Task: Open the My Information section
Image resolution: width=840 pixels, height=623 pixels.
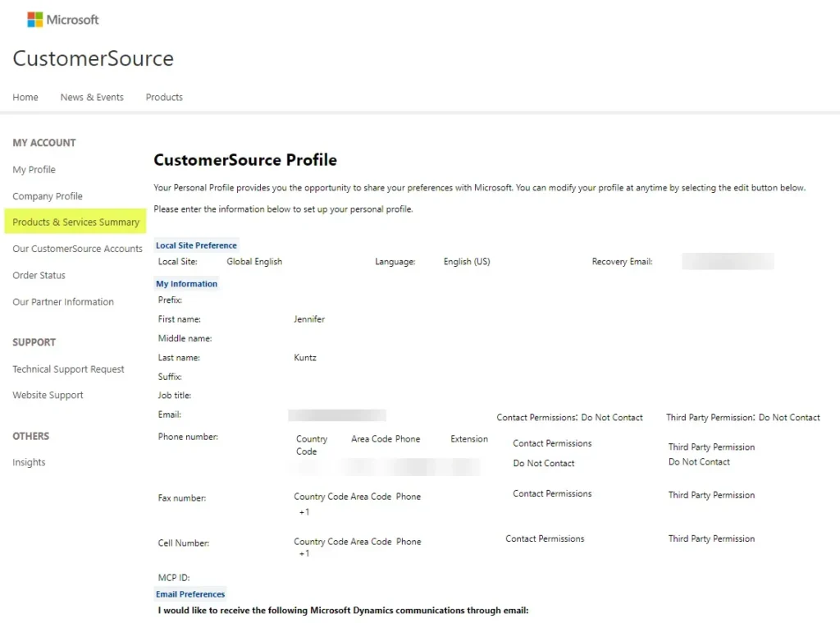Action: coord(186,283)
